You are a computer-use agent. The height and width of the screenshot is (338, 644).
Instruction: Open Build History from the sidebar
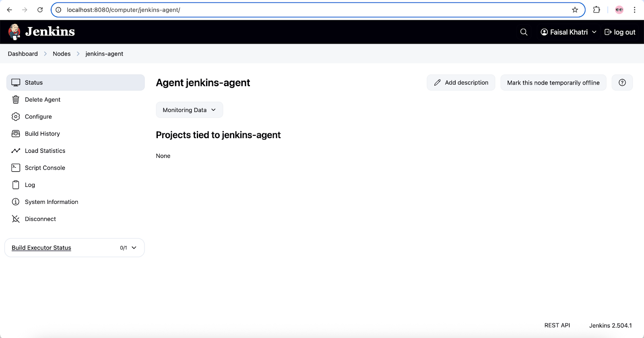(76, 134)
